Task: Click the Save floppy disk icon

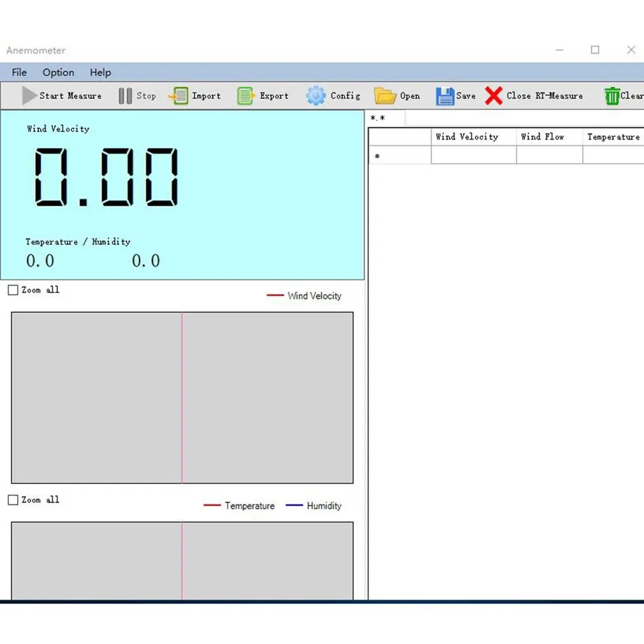Action: (445, 96)
